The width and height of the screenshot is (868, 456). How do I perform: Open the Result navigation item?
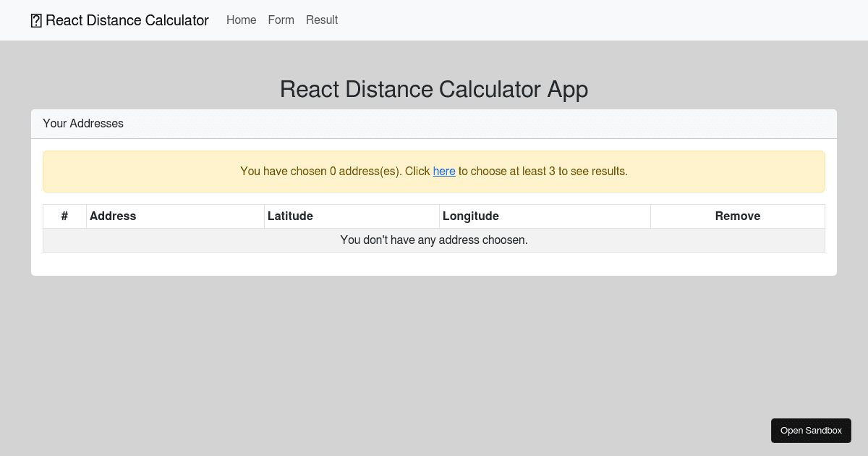click(x=321, y=20)
